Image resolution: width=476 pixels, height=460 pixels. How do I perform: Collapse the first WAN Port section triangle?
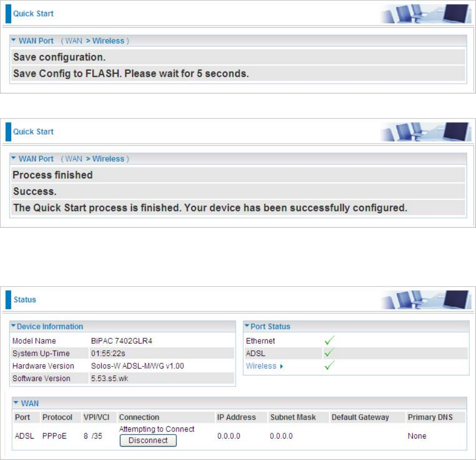point(14,41)
